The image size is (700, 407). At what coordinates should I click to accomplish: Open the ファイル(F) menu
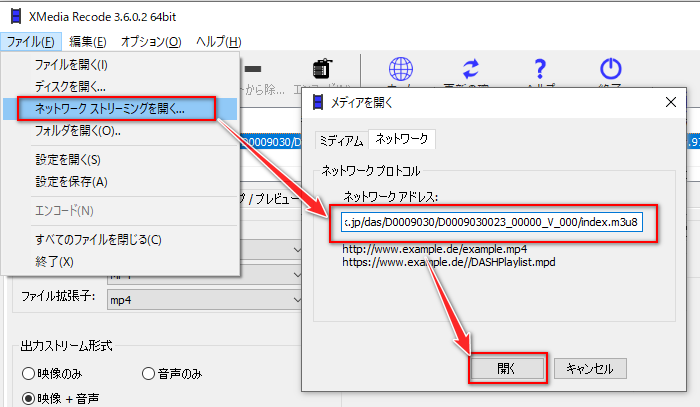pyautogui.click(x=31, y=42)
